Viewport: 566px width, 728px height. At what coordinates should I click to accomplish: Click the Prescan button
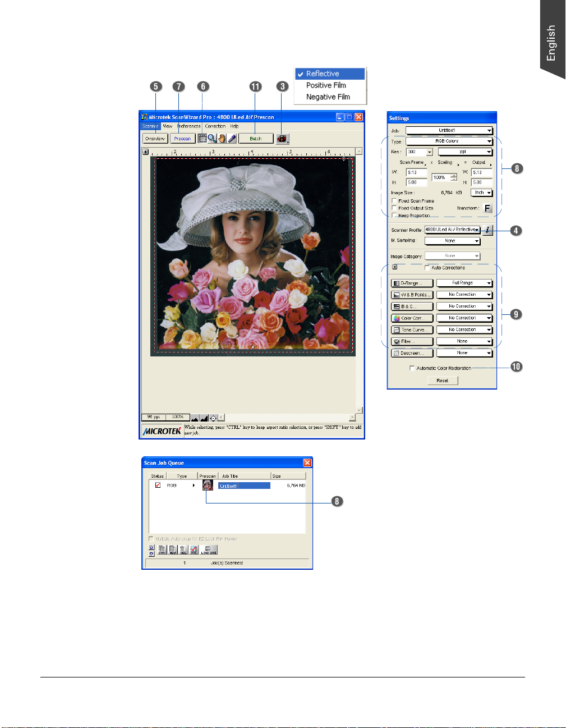pyautogui.click(x=182, y=139)
